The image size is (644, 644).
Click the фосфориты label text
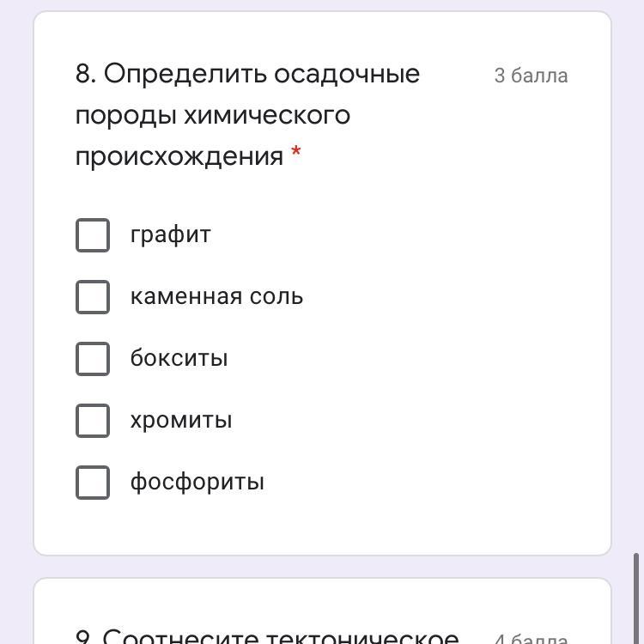point(197,483)
